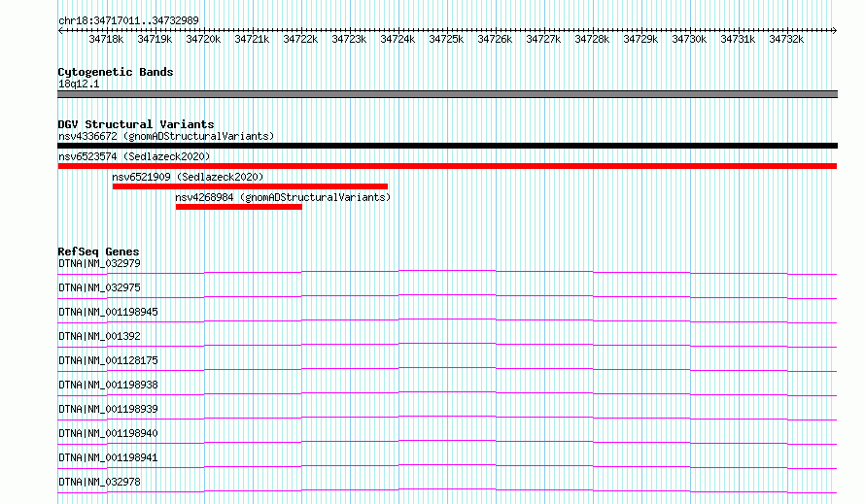Screen dimensions: 865x504
Task: Click the 34725k ruler tick label
Action: [x=446, y=39]
